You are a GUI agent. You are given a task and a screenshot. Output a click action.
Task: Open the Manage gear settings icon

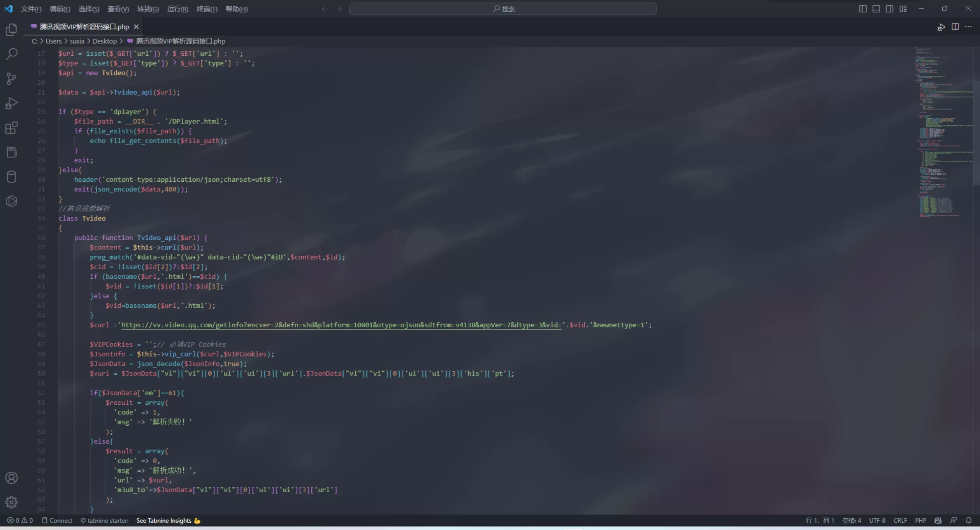click(x=11, y=502)
